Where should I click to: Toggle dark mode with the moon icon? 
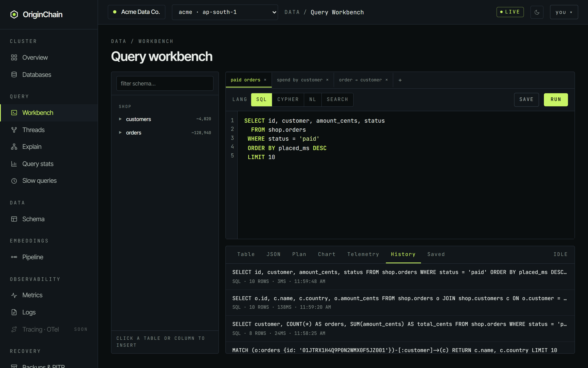[x=537, y=12]
